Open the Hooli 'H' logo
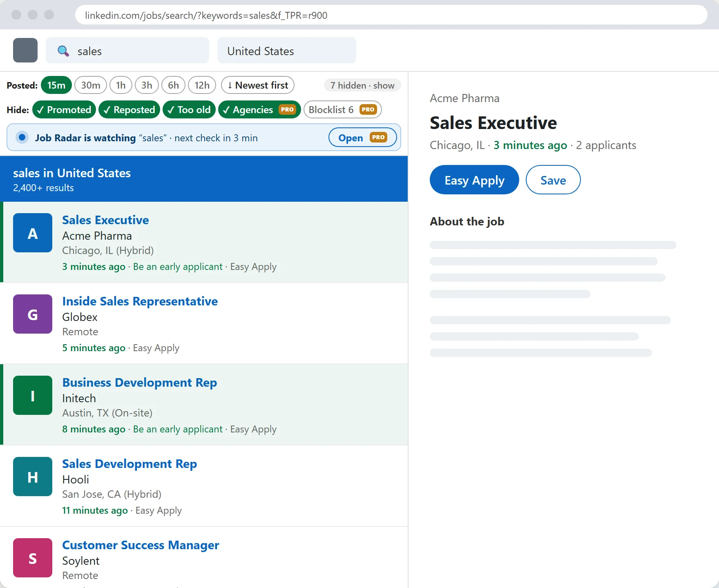Screen dimensions: 719x588 point(33,477)
